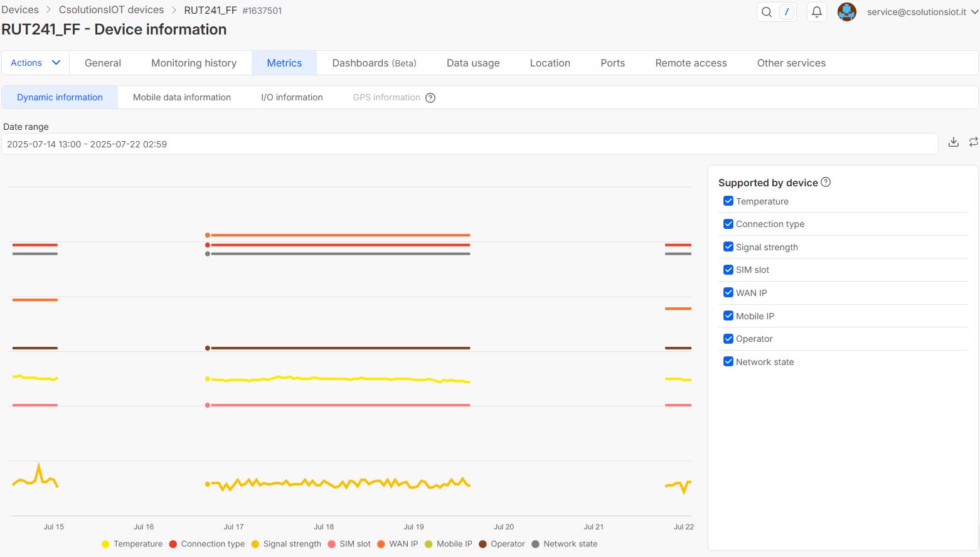Image resolution: width=980 pixels, height=557 pixels.
Task: Click the refresh chart icon
Action: pyautogui.click(x=973, y=142)
